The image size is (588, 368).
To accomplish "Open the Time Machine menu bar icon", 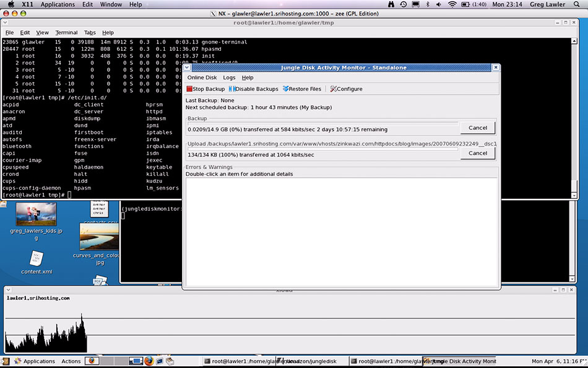I will 404,4.
